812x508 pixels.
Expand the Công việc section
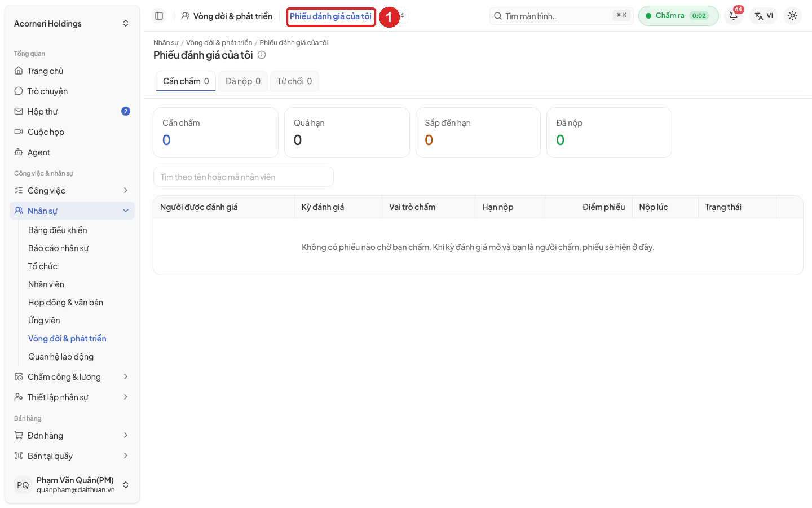pyautogui.click(x=72, y=191)
